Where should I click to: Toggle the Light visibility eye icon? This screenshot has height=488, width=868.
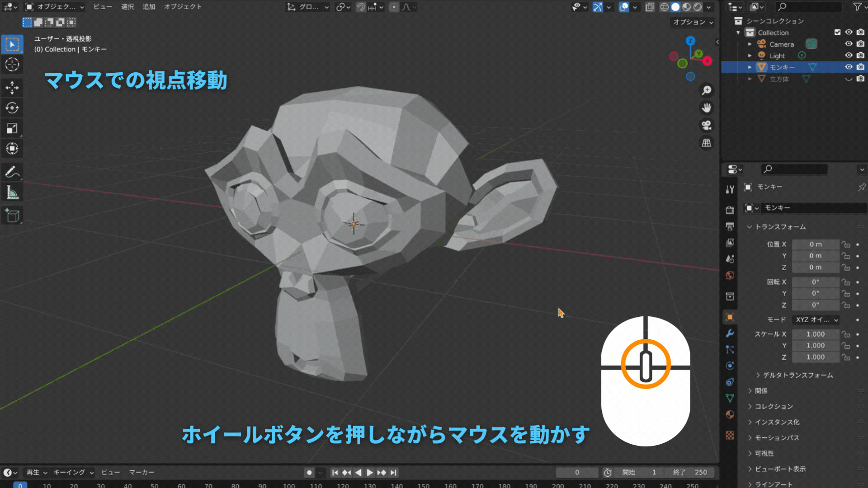point(849,55)
